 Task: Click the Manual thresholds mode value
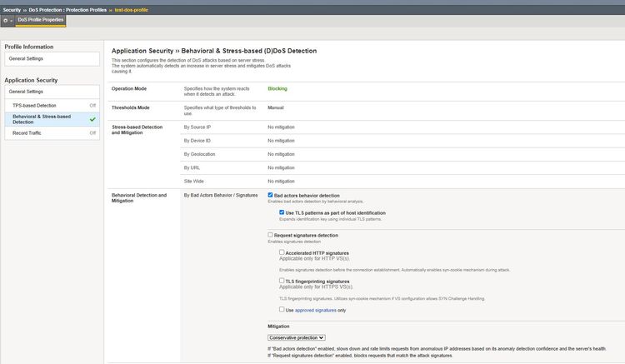pyautogui.click(x=276, y=107)
